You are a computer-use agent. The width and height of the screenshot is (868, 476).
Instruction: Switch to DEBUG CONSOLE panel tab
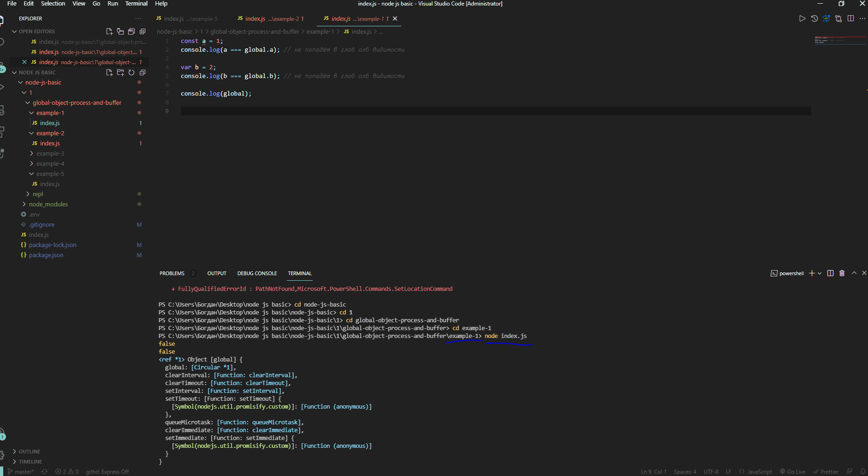pos(257,273)
